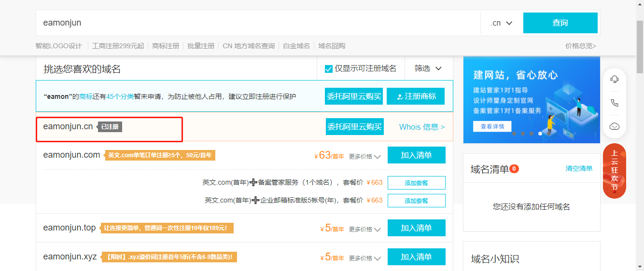Click the headset customer service icon
The width and height of the screenshot is (644, 271).
click(x=615, y=80)
